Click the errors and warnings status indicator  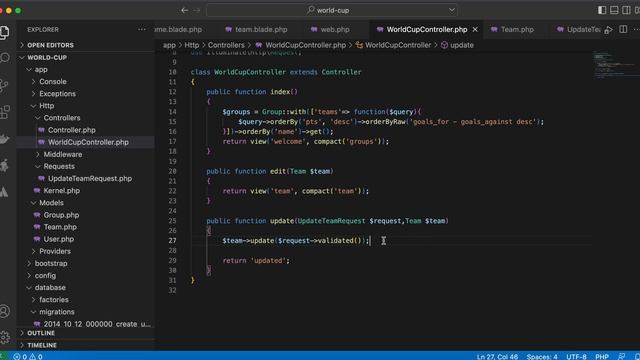(28, 356)
